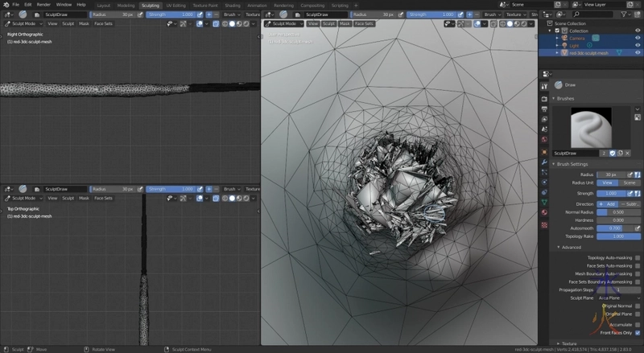Expand red-3dc-sculpt-mesh tree item
The height and width of the screenshot is (353, 644).
click(557, 53)
